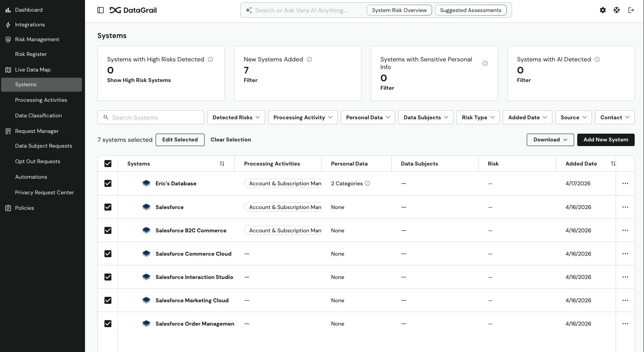The width and height of the screenshot is (644, 352).
Task: Expand the Added Date filter
Action: point(528,117)
